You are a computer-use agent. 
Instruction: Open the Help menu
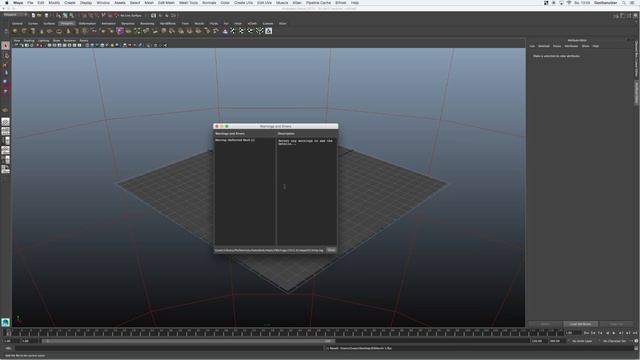pyautogui.click(x=355, y=3)
